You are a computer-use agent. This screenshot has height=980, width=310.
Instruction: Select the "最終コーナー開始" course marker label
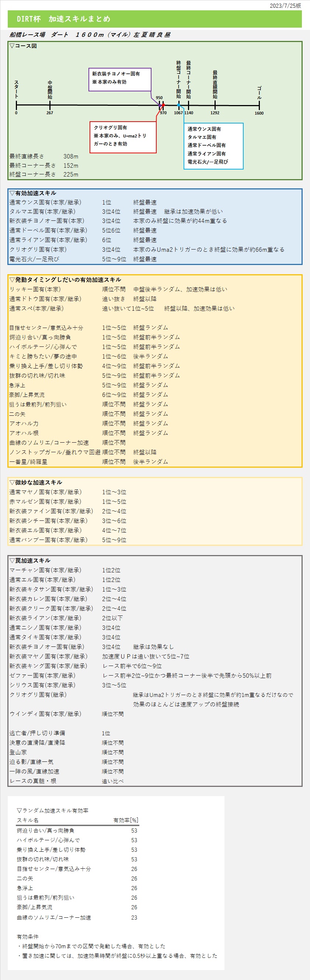tap(188, 80)
